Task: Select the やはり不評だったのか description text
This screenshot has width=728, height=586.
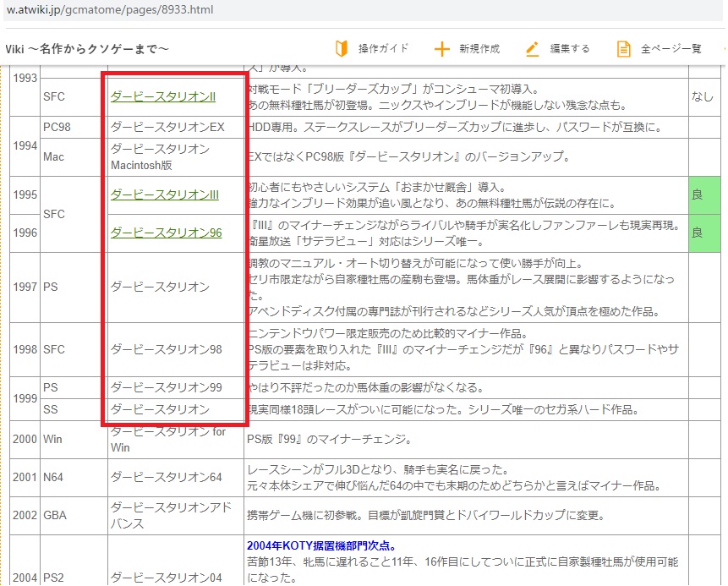Action: 367,388
